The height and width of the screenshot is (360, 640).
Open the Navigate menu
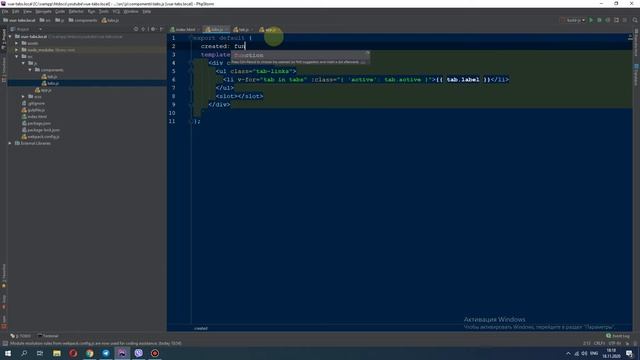(x=43, y=11)
